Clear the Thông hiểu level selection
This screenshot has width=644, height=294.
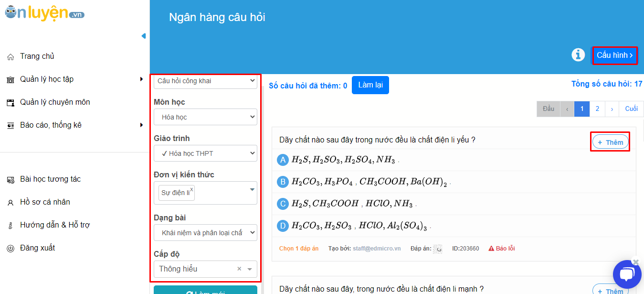239,269
